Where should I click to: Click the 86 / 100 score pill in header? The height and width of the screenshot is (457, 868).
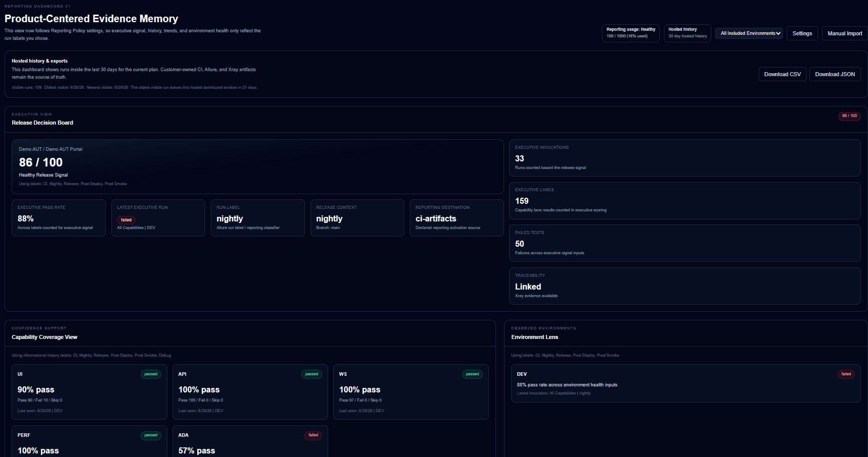[x=849, y=116]
